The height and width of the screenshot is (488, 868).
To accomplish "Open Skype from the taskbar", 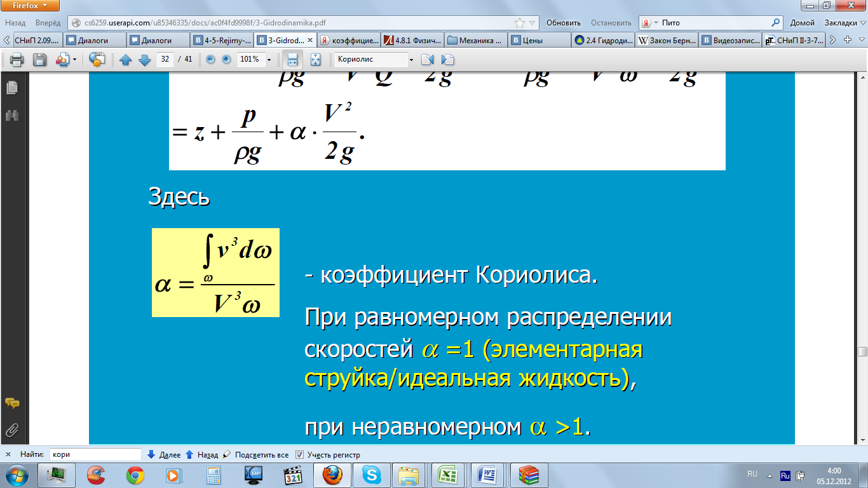I will (372, 475).
